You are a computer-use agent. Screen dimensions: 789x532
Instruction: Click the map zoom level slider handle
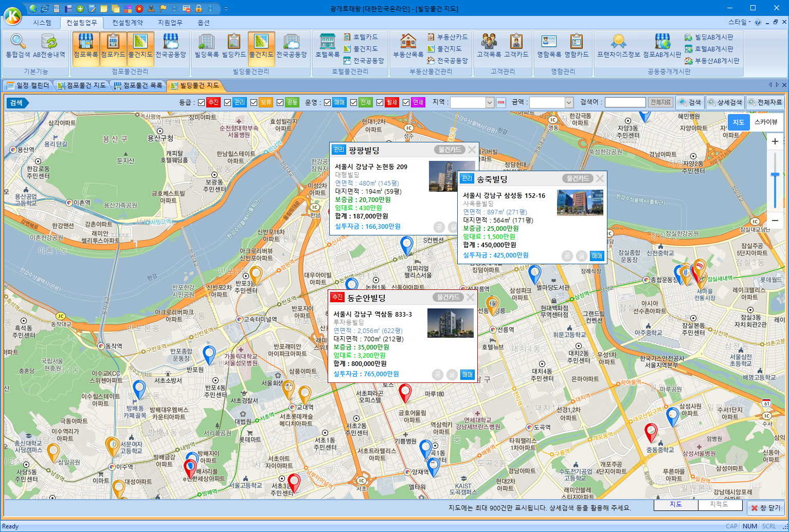pos(775,175)
